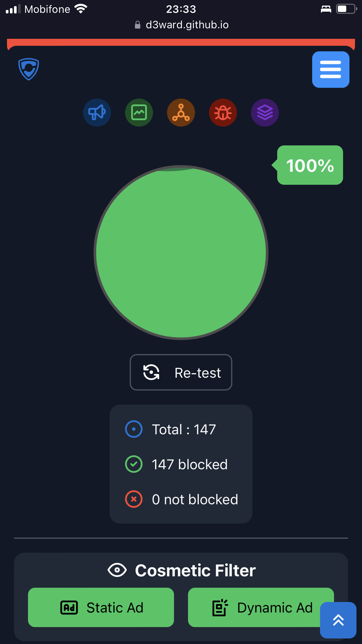
Task: Click the scroll-to-top chevron button
Action: click(338, 620)
